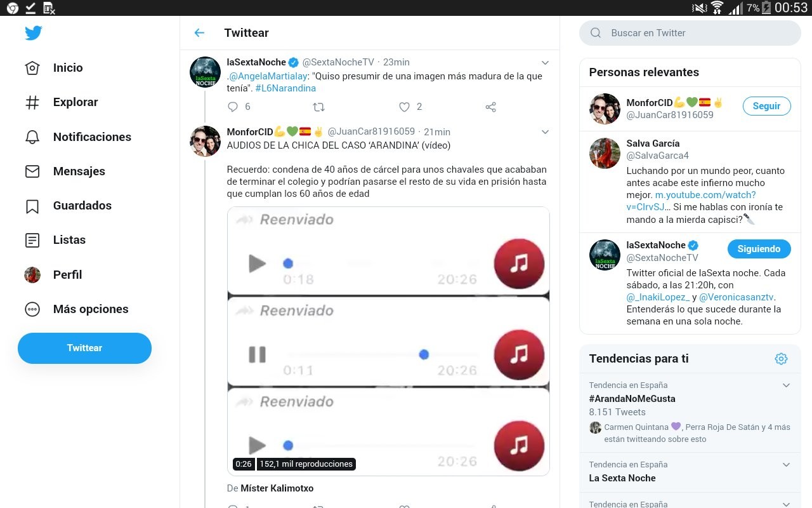Click the Buscar en Twitter search field
The width and height of the screenshot is (812, 508).
pos(690,33)
